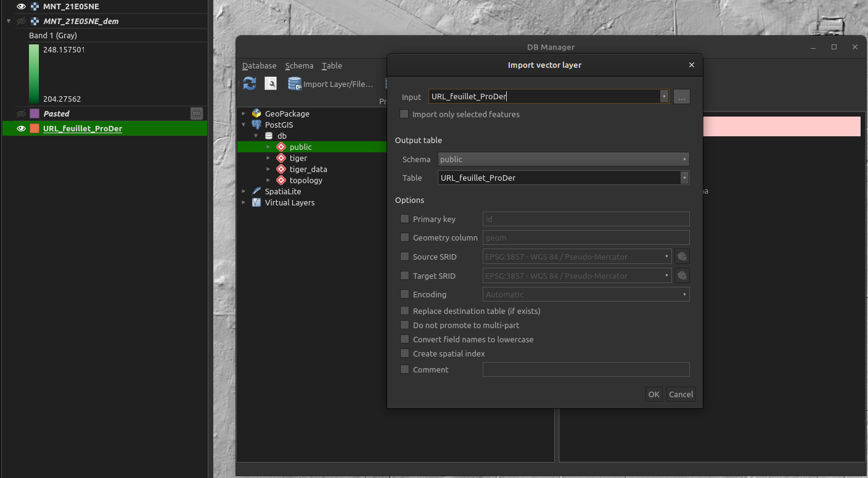The width and height of the screenshot is (868, 478).
Task: Open the Database menu
Action: click(x=259, y=65)
